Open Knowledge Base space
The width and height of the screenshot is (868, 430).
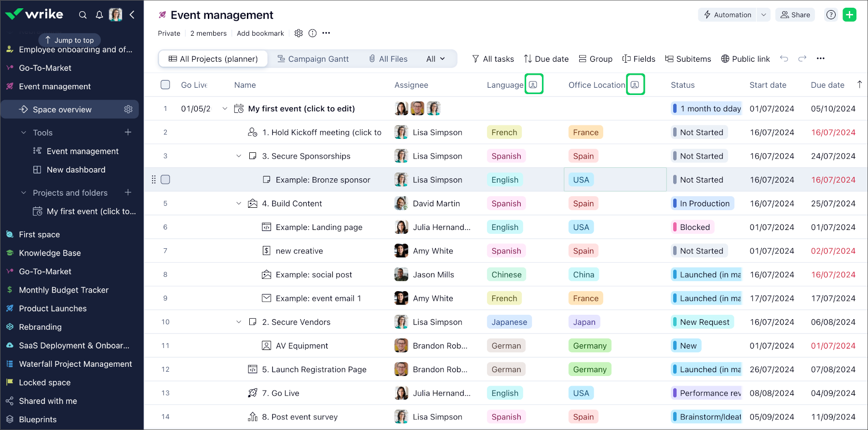point(50,253)
